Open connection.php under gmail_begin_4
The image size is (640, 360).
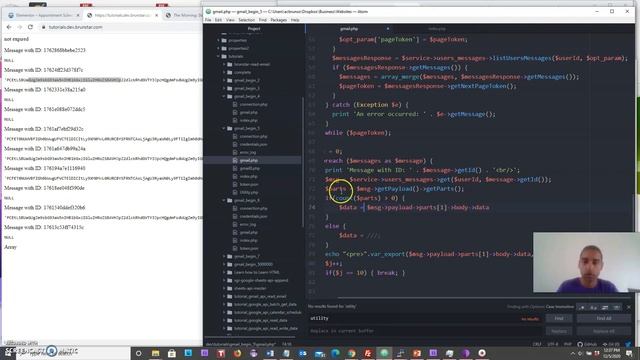pos(253,104)
